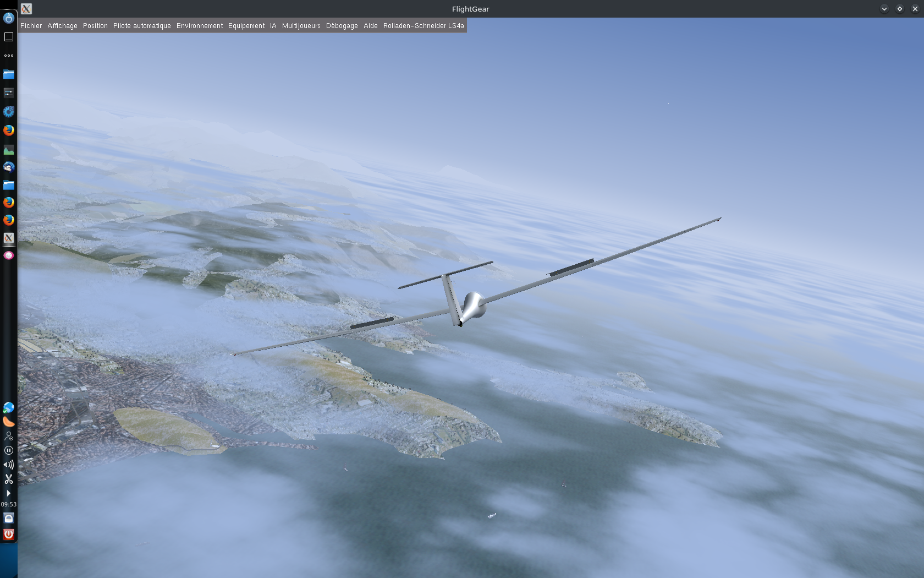924x578 pixels.
Task: Maximize the FlightGear window
Action: (900, 9)
